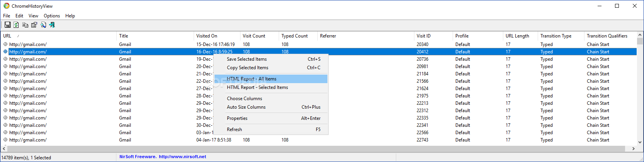Select the row with Visit ID 22743

pyautogui.click(x=319, y=140)
